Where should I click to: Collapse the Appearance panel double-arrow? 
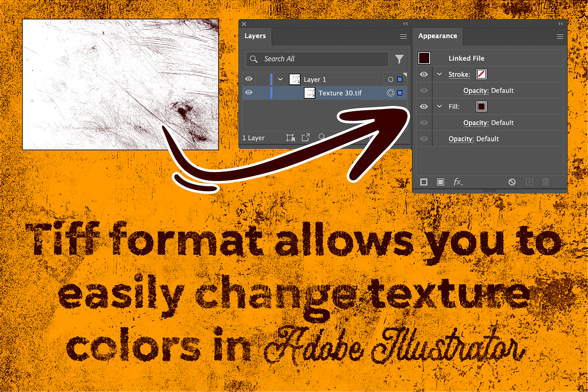click(x=560, y=24)
